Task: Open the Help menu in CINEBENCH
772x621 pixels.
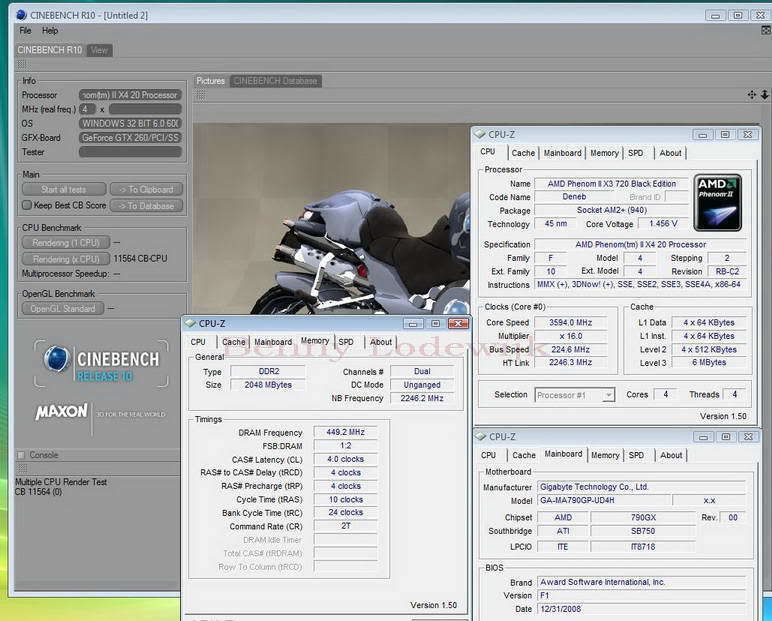Action: (x=50, y=31)
